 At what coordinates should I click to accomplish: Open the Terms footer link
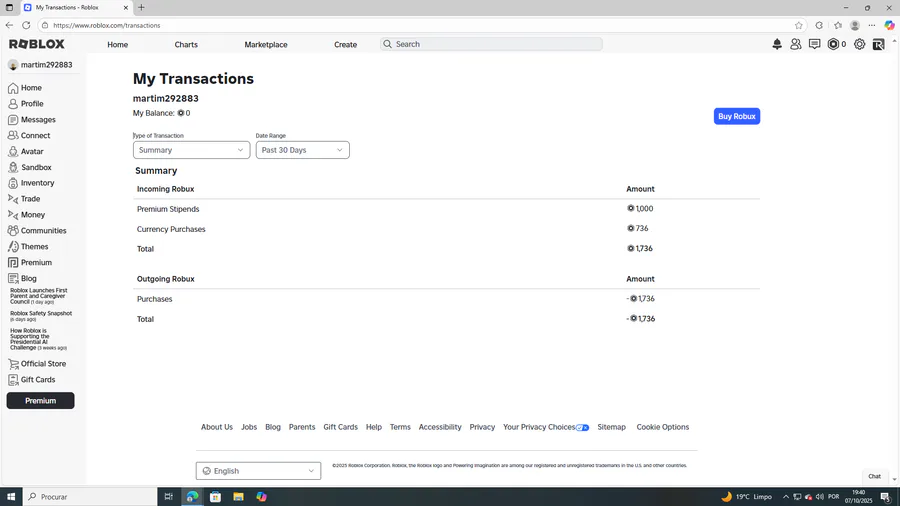tap(400, 427)
